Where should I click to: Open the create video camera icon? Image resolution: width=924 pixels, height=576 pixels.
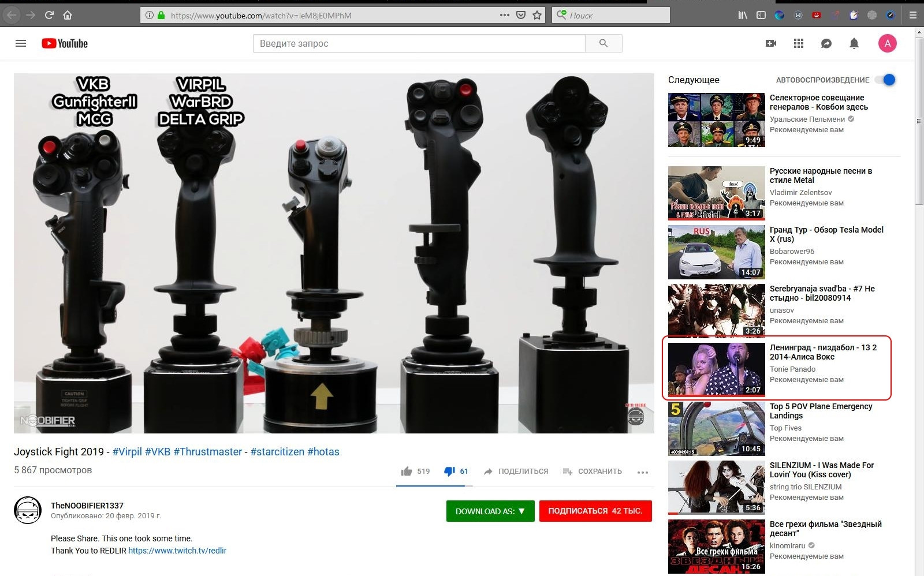pyautogui.click(x=771, y=43)
